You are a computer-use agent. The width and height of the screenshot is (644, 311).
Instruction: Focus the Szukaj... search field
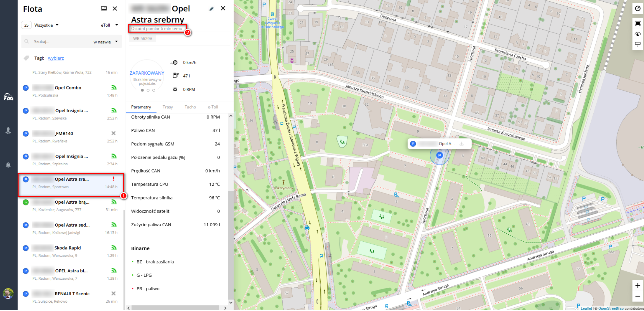pyautogui.click(x=62, y=42)
